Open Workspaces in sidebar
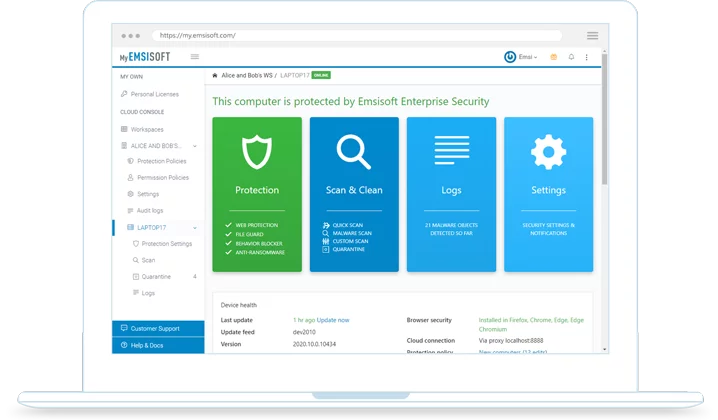Screen dimensions: 718x420 (x=147, y=130)
